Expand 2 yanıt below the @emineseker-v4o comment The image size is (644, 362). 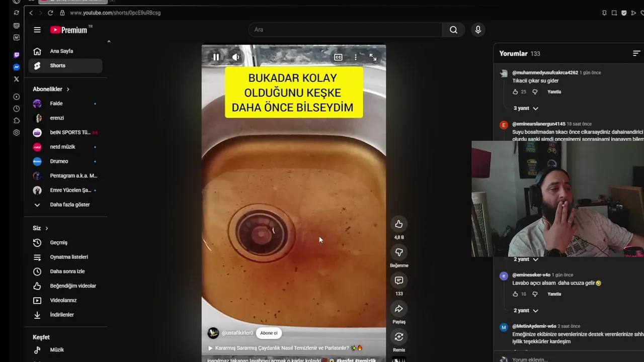click(526, 311)
